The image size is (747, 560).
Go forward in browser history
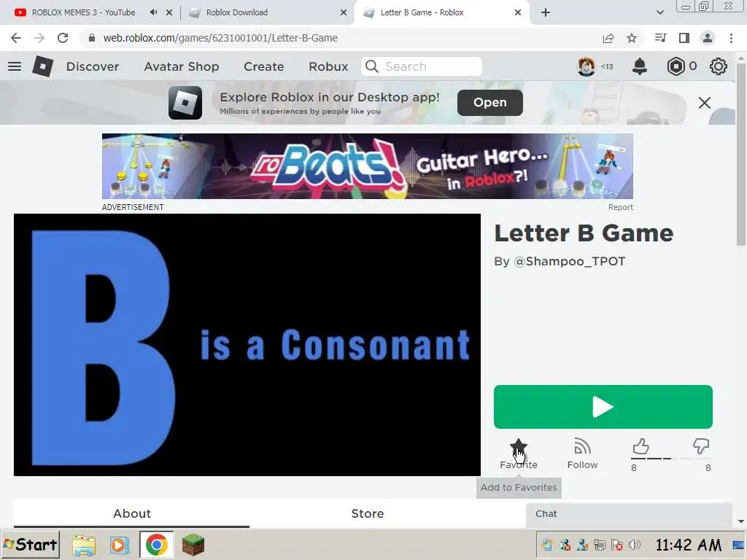39,38
